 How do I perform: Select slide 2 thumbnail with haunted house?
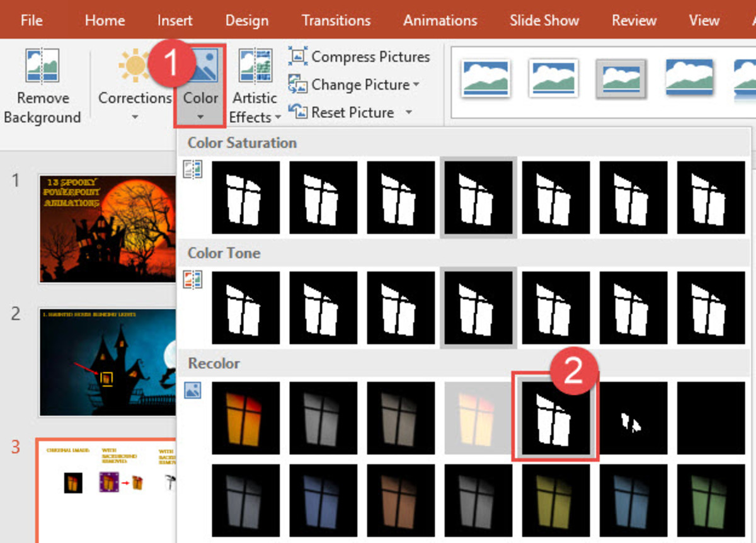pyautogui.click(x=107, y=362)
